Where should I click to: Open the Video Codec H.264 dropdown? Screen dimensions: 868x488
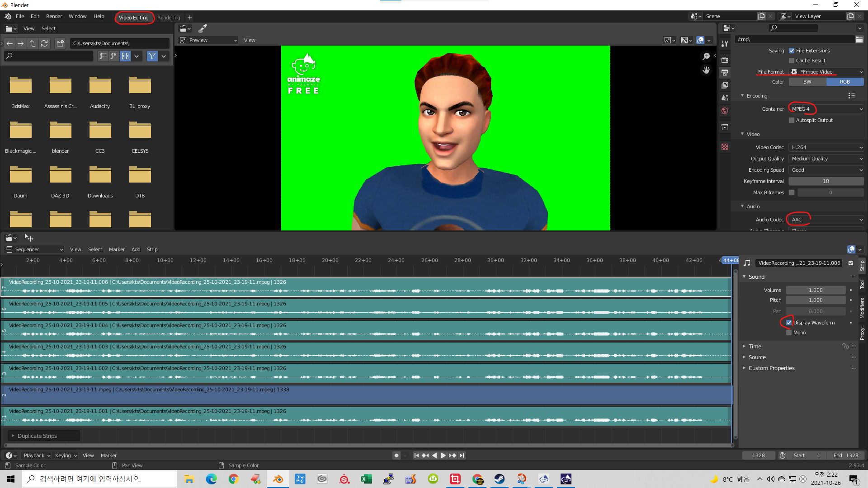point(826,147)
